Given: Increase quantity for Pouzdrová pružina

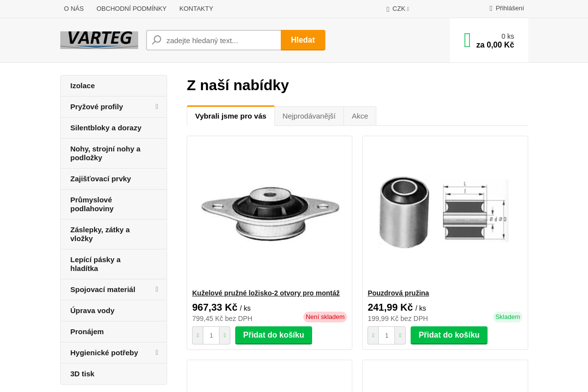Looking at the screenshot, I should [x=400, y=335].
